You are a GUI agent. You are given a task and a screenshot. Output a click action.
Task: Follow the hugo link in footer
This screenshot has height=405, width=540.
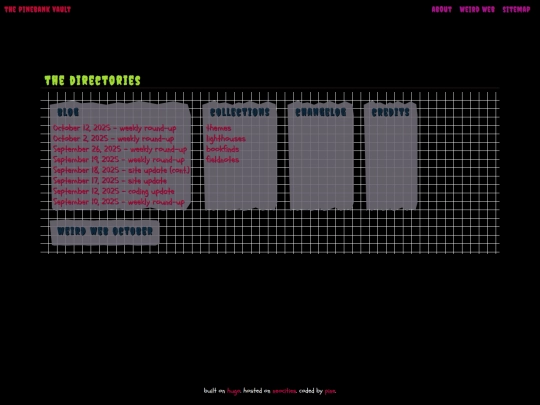tap(233, 391)
